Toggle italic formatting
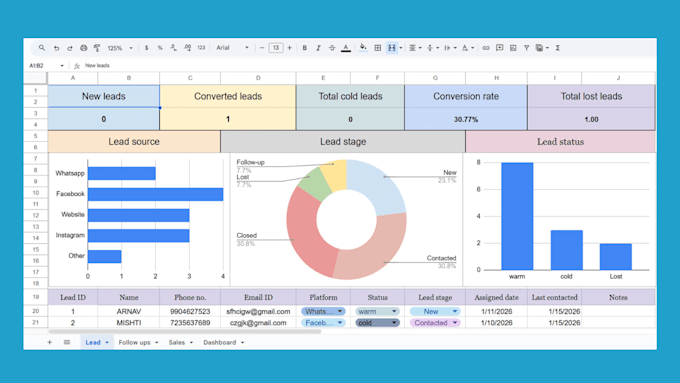 pyautogui.click(x=318, y=48)
